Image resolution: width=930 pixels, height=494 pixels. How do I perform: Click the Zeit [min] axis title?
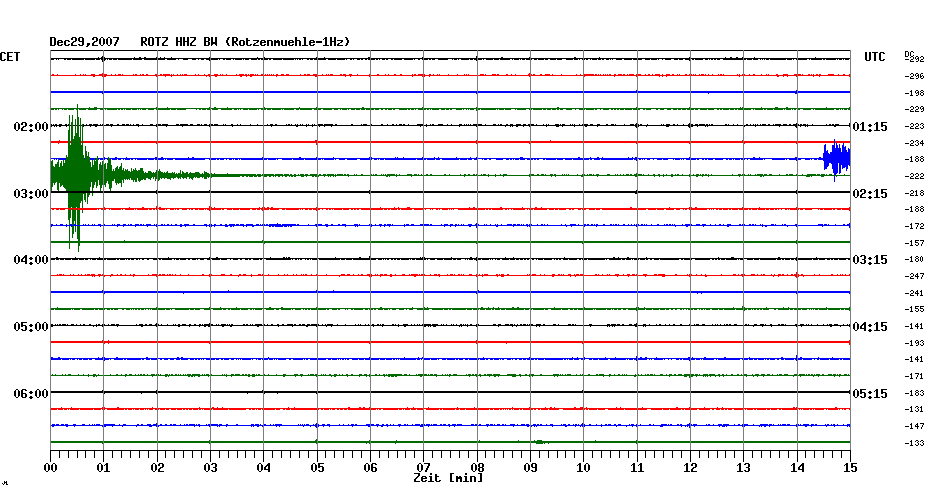448,478
